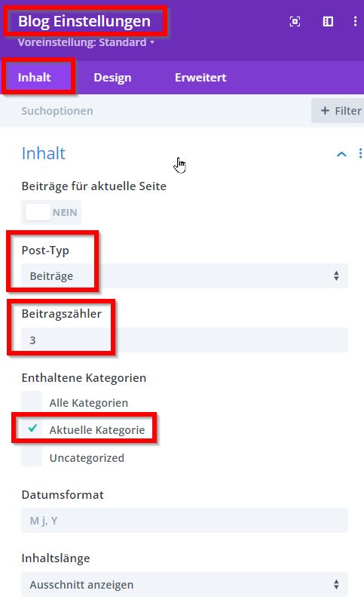Screen dimensions: 364x609
Task: Switch to the Erweitert tab
Action: [200, 77]
